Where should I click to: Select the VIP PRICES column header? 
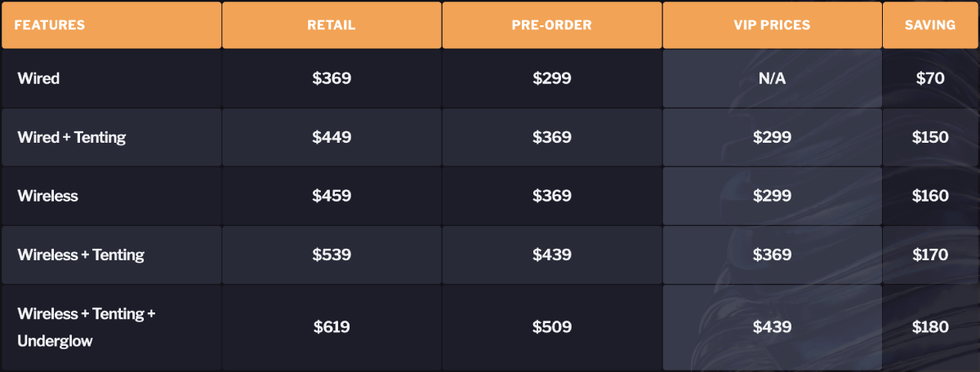pos(772,25)
